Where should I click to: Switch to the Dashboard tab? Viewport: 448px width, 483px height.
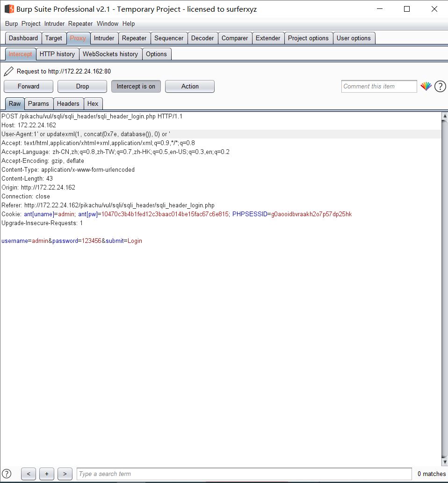tap(23, 38)
